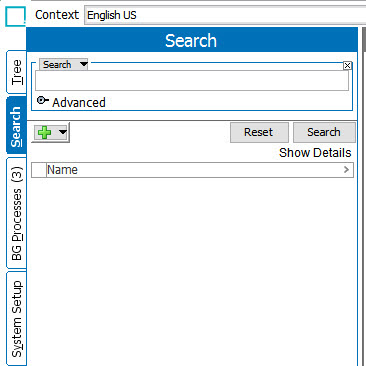Click the teal square icon beside Context
This screenshot has width=366, height=366.
[15, 17]
